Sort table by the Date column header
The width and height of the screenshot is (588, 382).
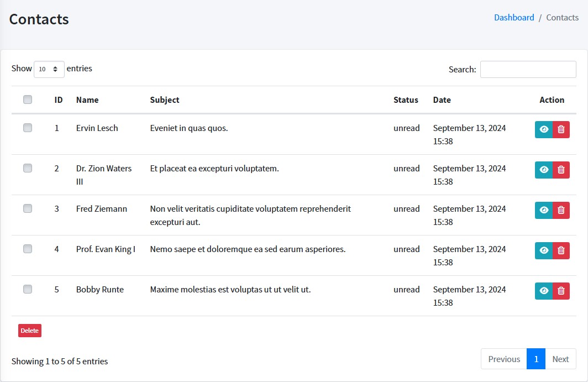(442, 100)
